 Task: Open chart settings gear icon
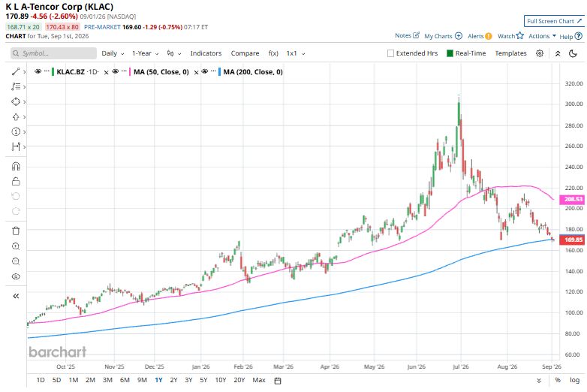pos(540,53)
